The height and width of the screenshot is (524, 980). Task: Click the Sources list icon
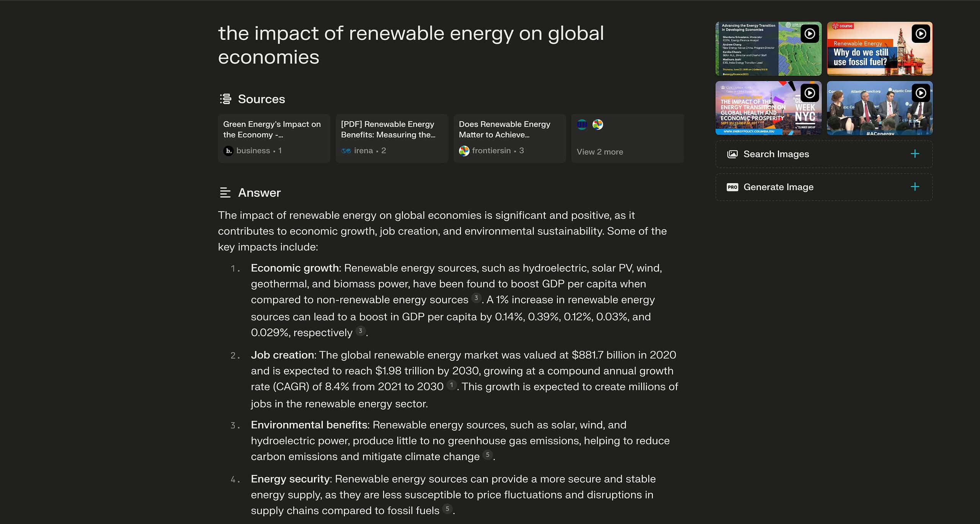click(x=225, y=99)
